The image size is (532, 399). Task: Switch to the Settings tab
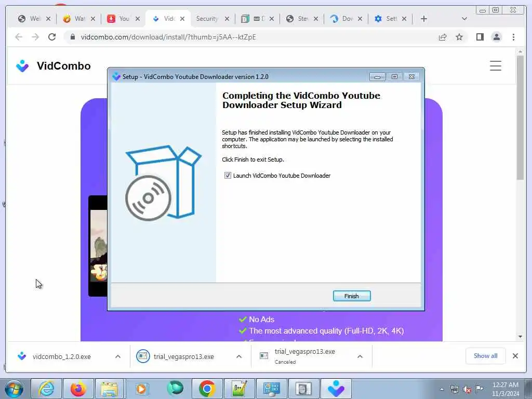[391, 19]
